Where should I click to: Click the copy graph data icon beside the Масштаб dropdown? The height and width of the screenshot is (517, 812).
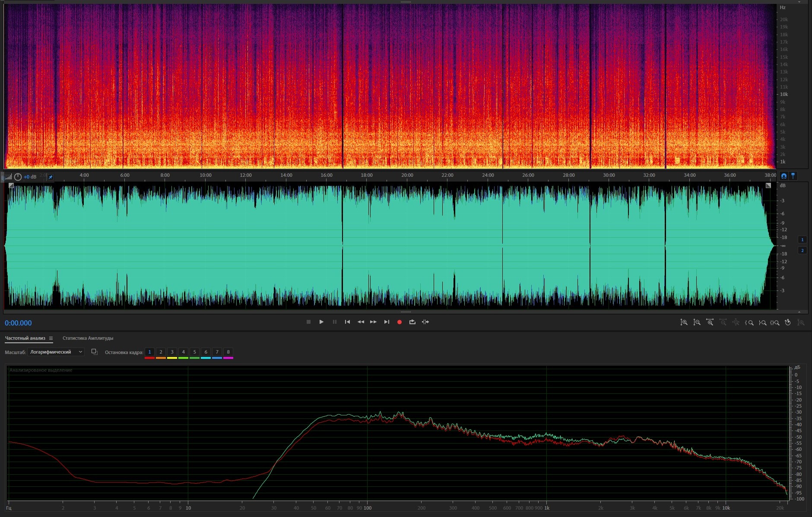94,352
